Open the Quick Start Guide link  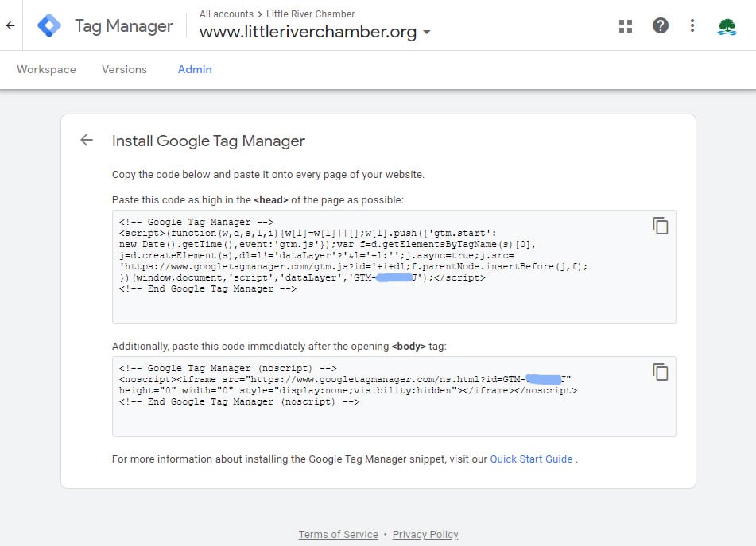(531, 459)
